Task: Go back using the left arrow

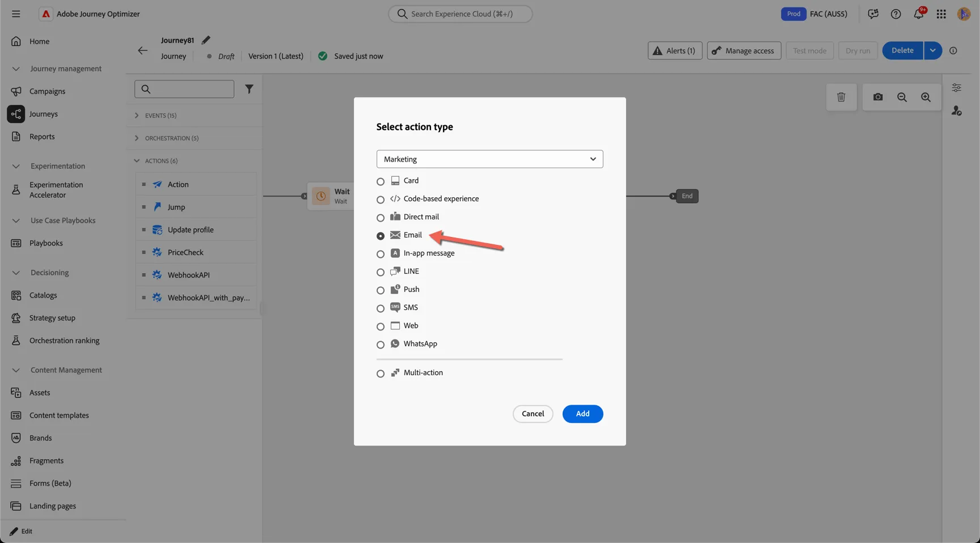Action: (142, 50)
